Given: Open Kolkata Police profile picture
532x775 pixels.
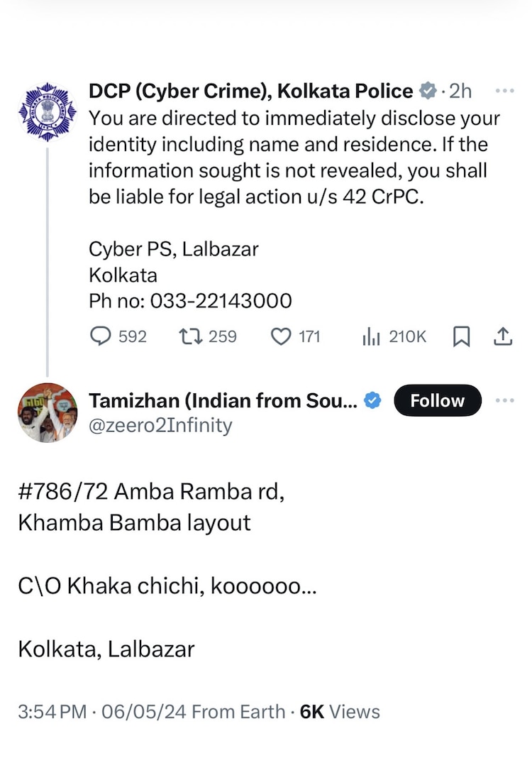Looking at the screenshot, I should pos(48,112).
